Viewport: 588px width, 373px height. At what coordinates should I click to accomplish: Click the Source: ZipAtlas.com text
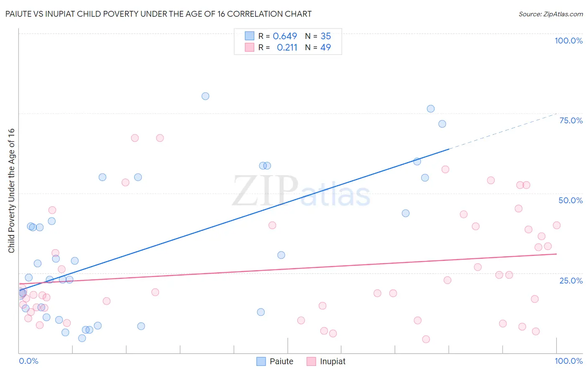click(x=551, y=14)
